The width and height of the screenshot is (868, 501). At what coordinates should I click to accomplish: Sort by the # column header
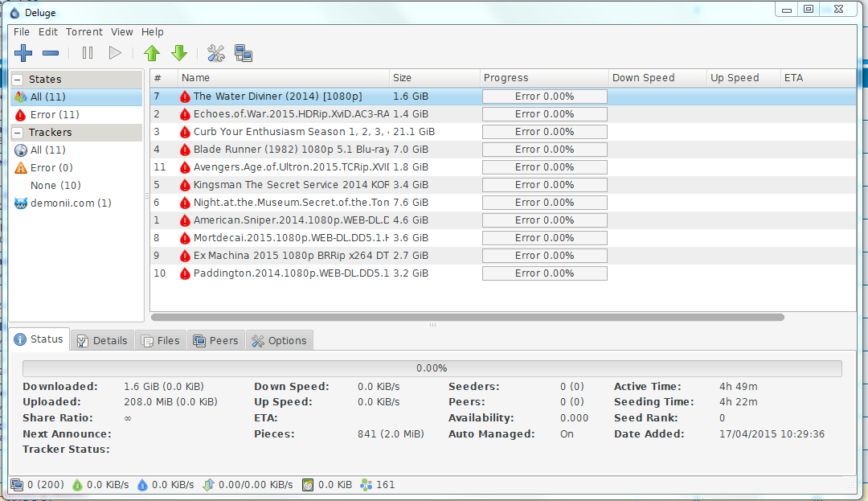click(164, 78)
